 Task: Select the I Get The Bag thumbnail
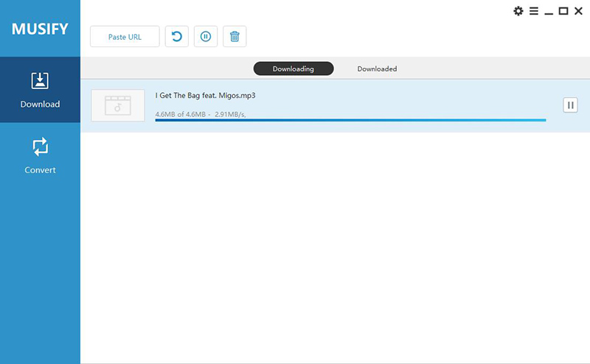pyautogui.click(x=118, y=105)
